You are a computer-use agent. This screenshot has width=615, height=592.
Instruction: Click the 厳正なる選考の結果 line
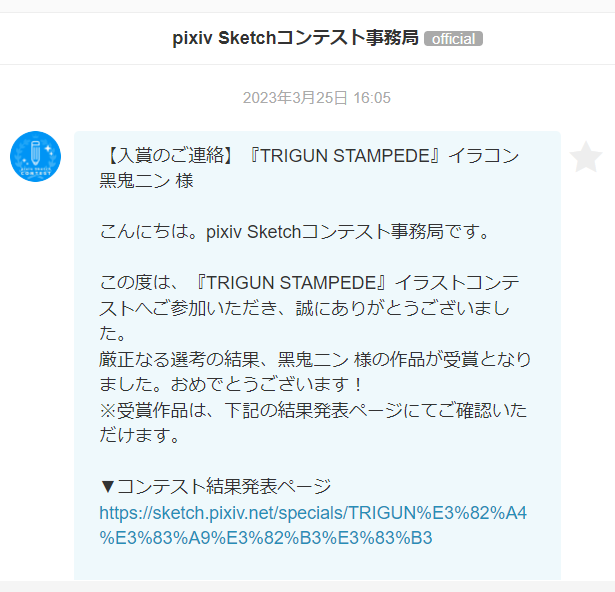tap(315, 359)
